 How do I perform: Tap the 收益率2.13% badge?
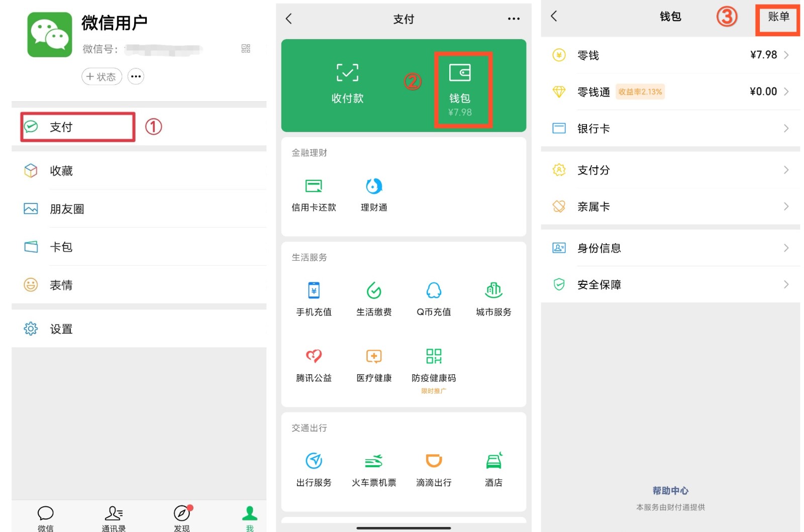point(640,92)
